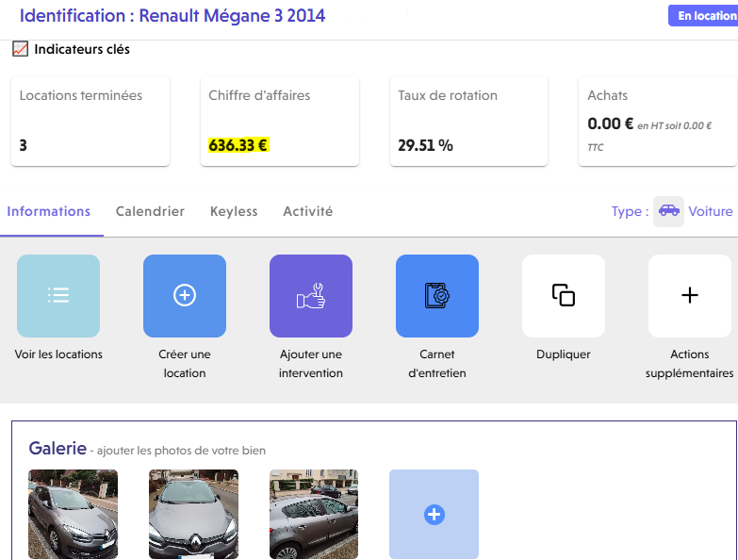This screenshot has width=738, height=560.
Task: Click the Indicateurs clés chart icon
Action: (x=21, y=49)
